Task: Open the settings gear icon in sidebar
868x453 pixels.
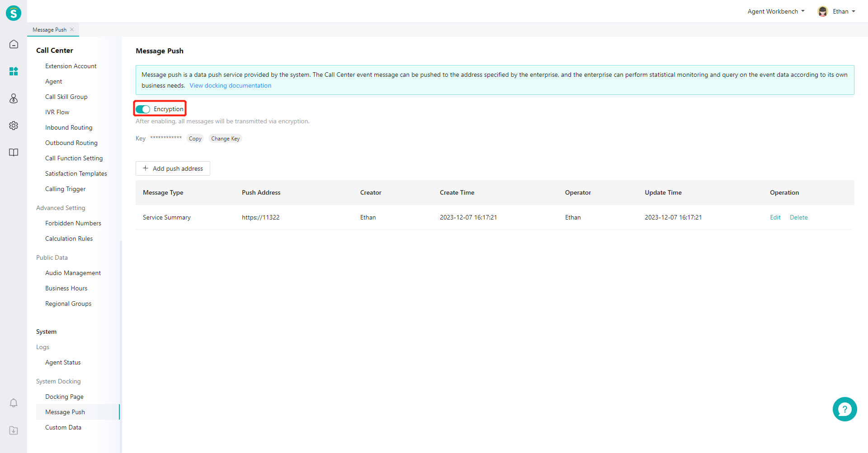Action: coord(14,126)
